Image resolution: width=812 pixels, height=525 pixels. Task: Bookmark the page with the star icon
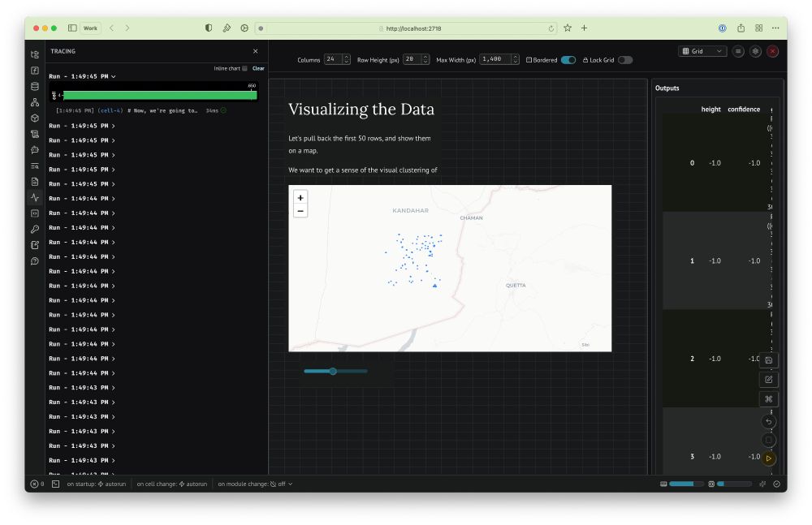[568, 28]
